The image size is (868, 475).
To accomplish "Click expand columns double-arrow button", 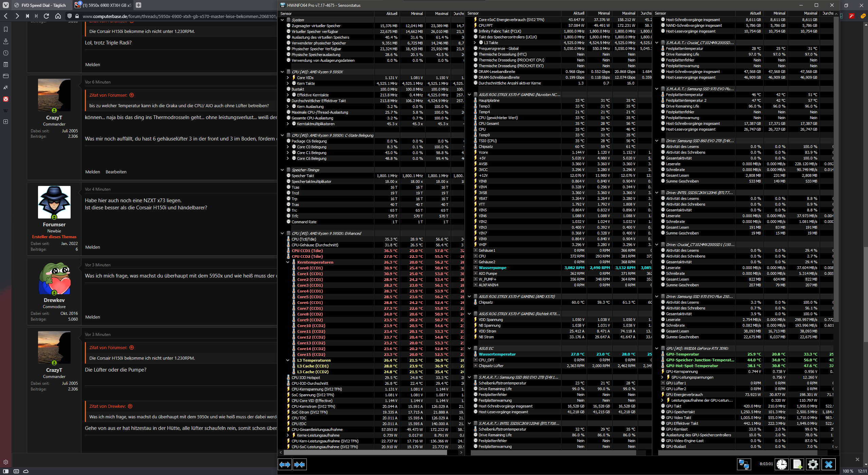I will coord(284,464).
